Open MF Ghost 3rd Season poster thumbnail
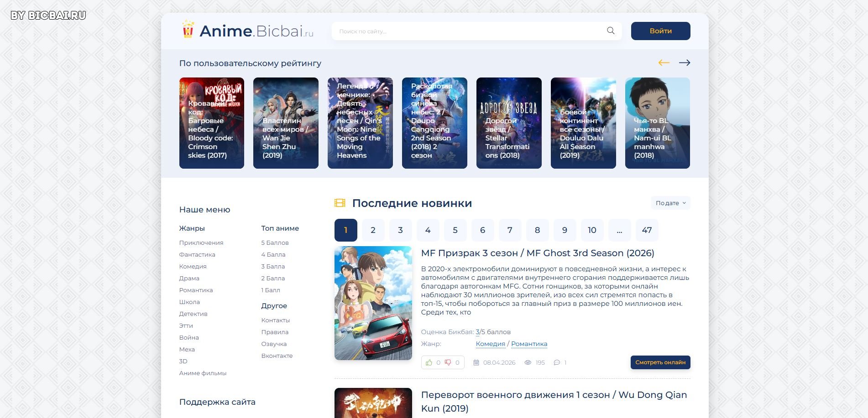 [373, 303]
